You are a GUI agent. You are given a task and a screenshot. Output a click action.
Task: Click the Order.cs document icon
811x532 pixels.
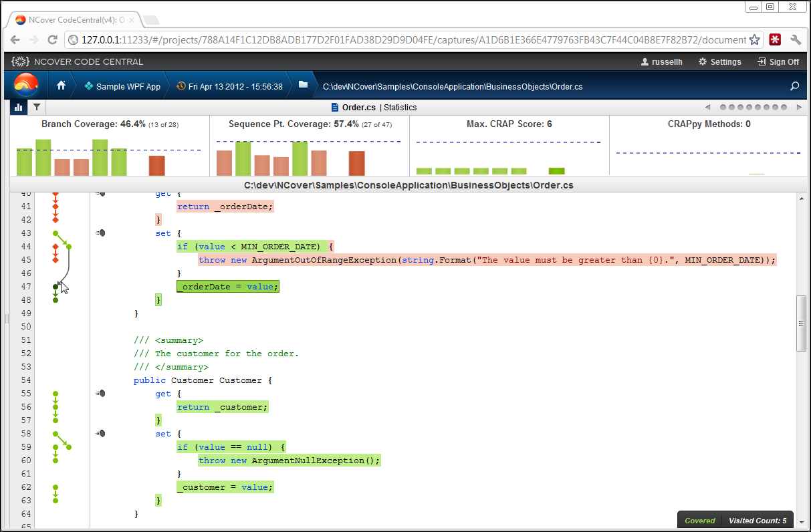coord(335,107)
